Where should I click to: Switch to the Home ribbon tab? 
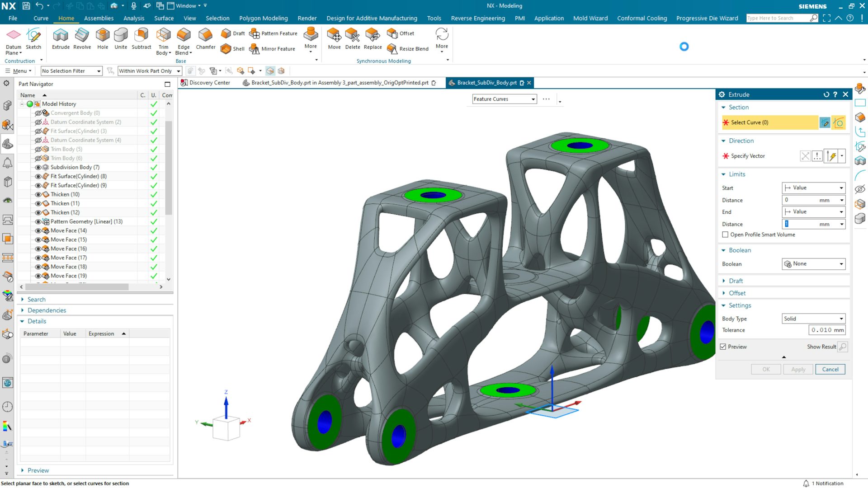point(66,19)
